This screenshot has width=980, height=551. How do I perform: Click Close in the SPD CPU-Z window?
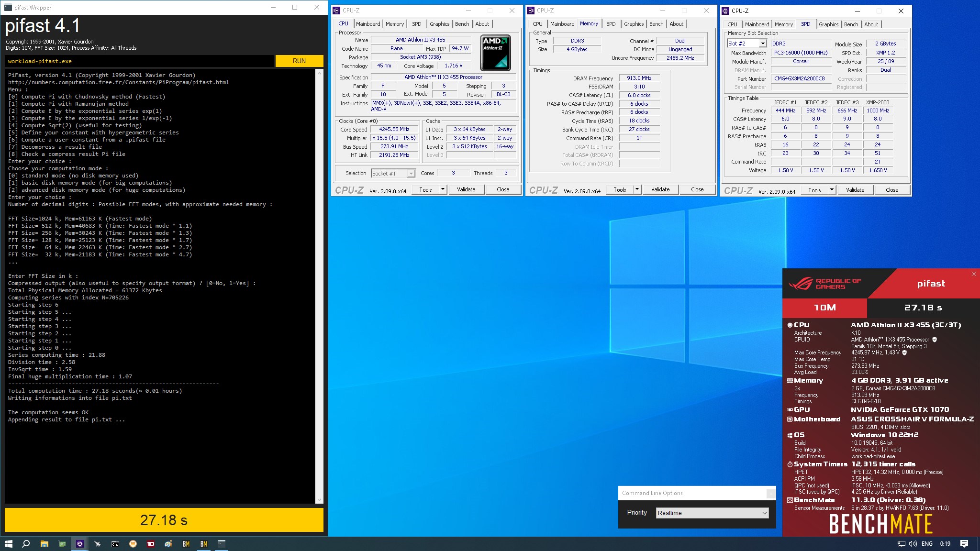892,190
